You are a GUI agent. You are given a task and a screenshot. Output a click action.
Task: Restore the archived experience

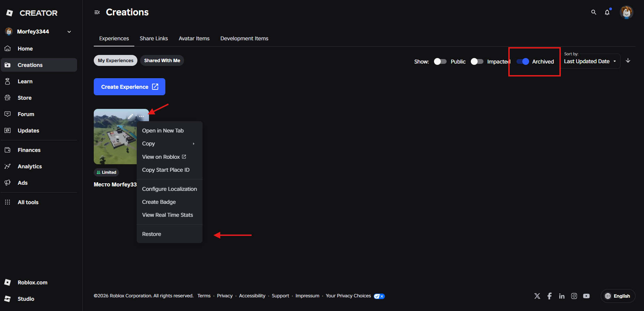(x=169, y=234)
